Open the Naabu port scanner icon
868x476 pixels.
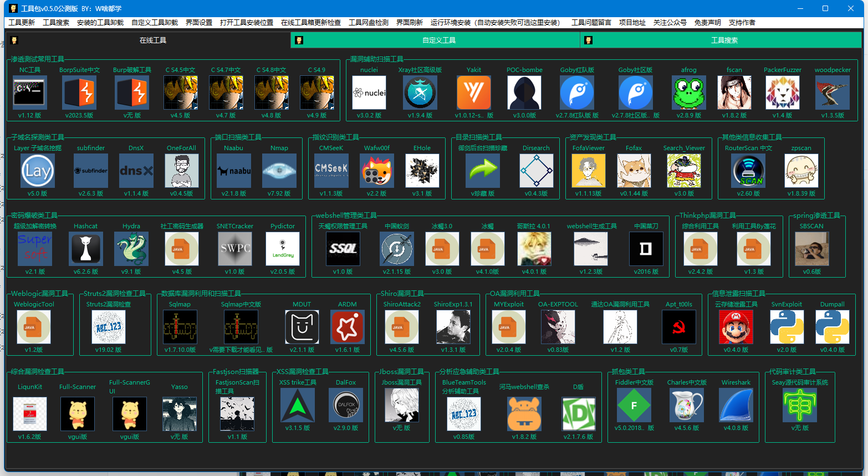(234, 171)
